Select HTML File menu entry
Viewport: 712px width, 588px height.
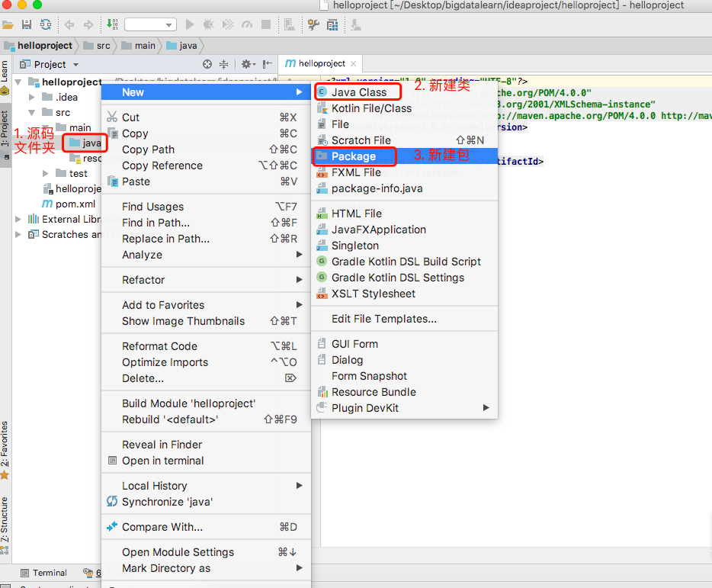[404, 214]
